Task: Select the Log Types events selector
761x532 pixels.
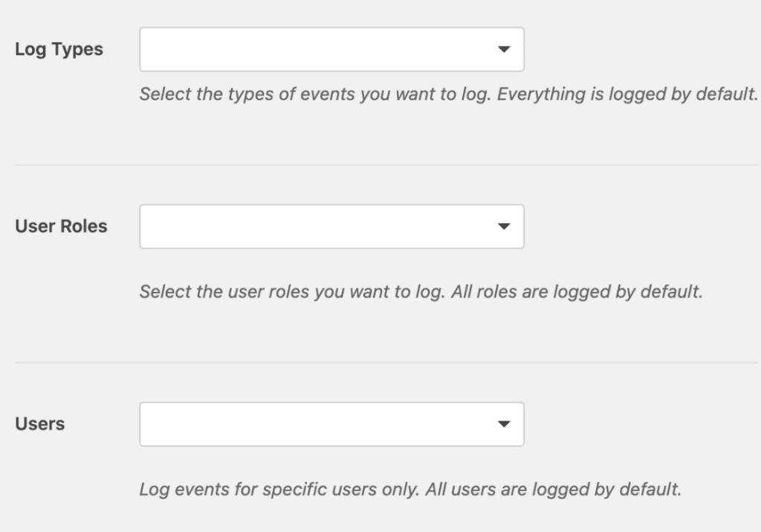Action: point(331,49)
